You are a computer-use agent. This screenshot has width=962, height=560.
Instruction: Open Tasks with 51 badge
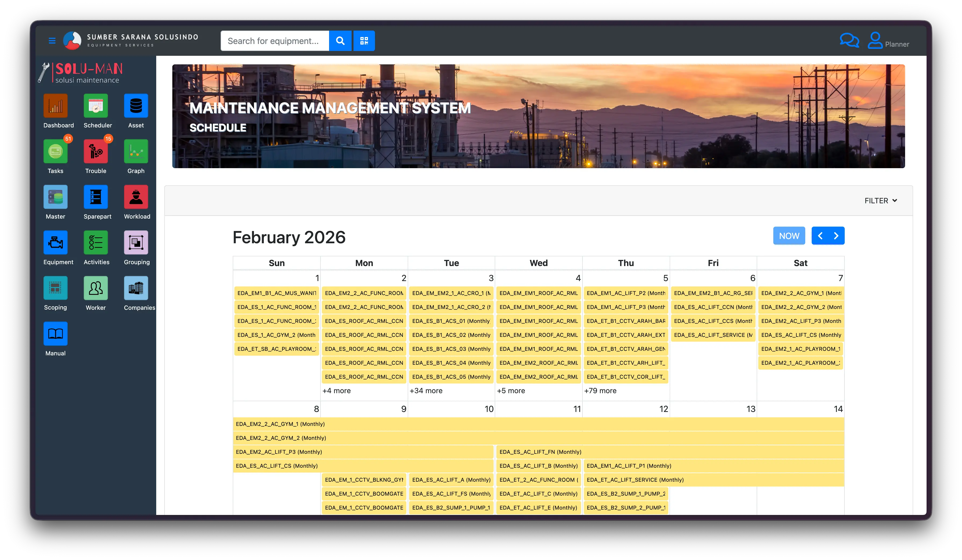55,152
